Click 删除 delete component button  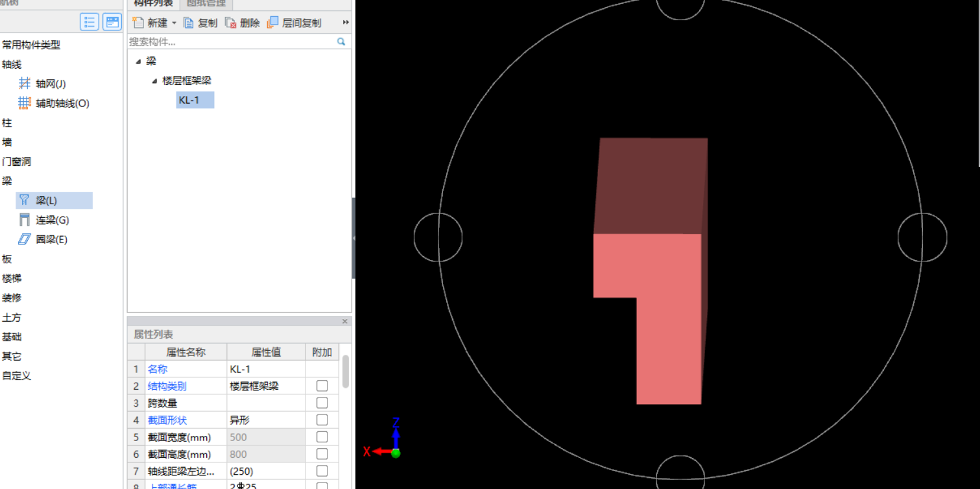click(243, 23)
